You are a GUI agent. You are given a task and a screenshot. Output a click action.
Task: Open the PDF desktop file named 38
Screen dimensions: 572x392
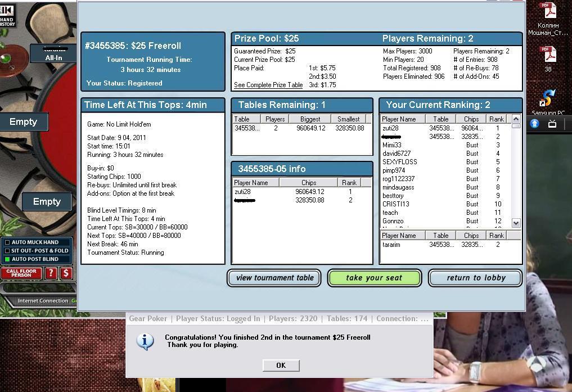(548, 59)
